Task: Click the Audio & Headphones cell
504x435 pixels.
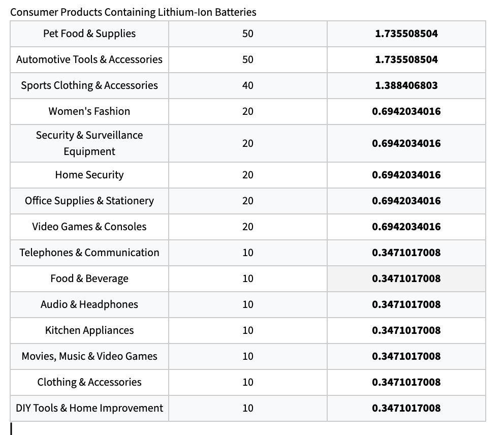Action: coord(89,304)
